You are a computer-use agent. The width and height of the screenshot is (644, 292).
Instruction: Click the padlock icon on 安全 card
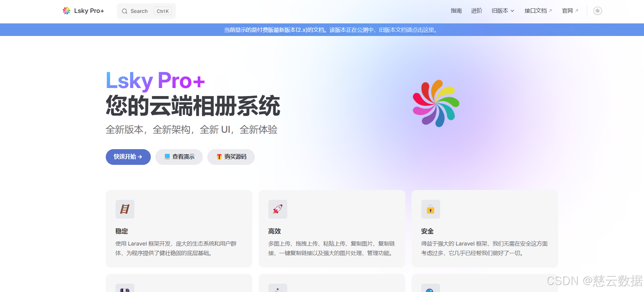[x=431, y=209]
